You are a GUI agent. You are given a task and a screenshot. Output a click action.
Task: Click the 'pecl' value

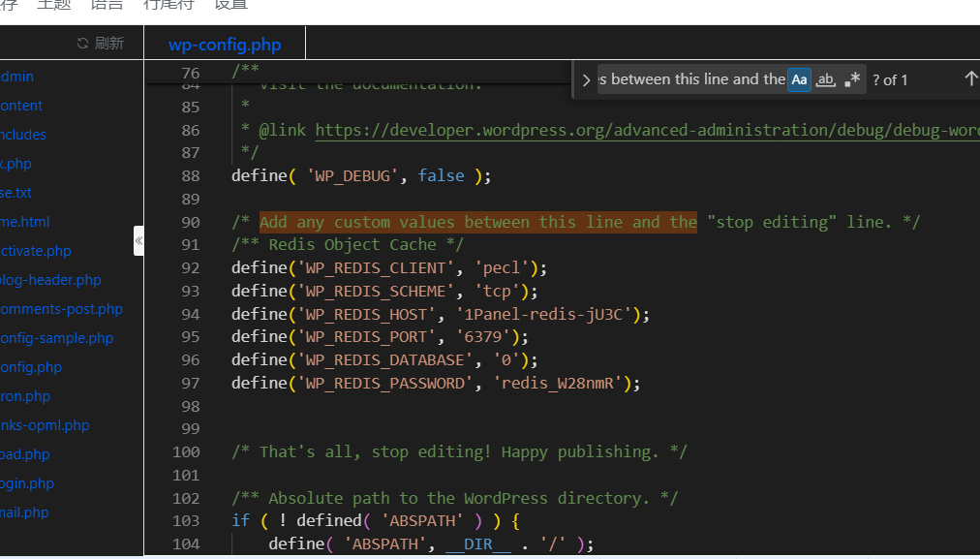tap(502, 268)
